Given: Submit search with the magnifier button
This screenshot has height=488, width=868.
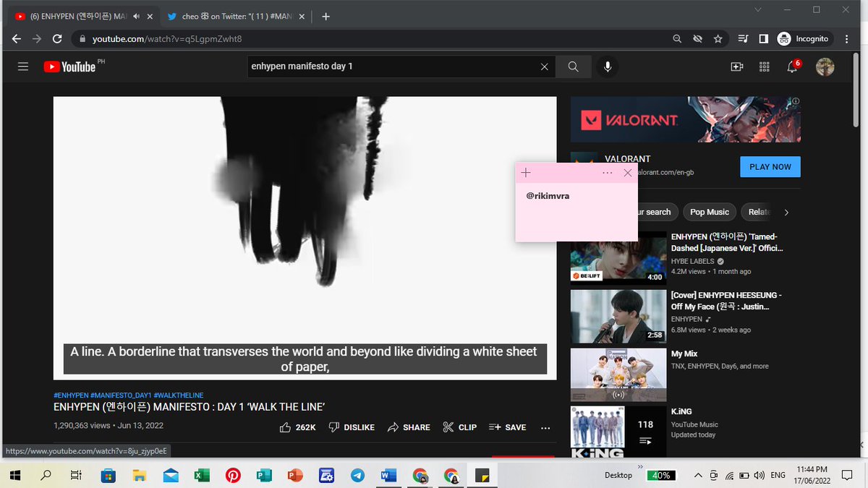Looking at the screenshot, I should 573,67.
